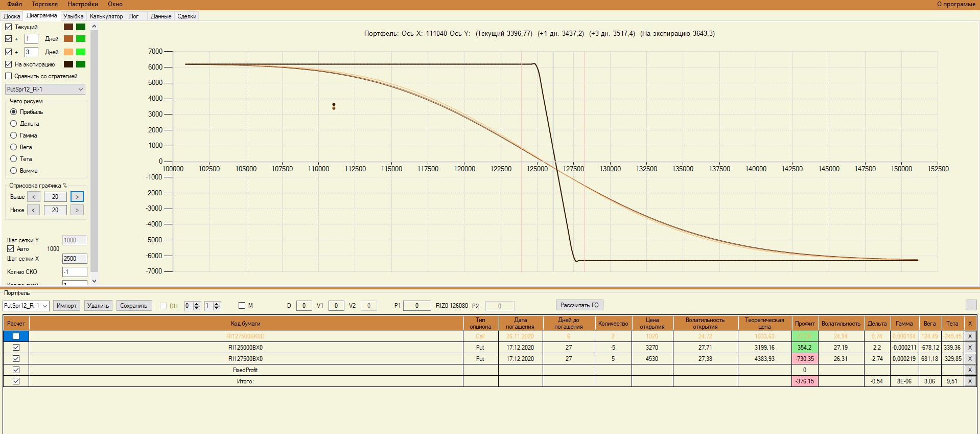This screenshot has height=434, width=980.
Task: Uncheck the На экспирацию checkbox
Action: [8, 64]
